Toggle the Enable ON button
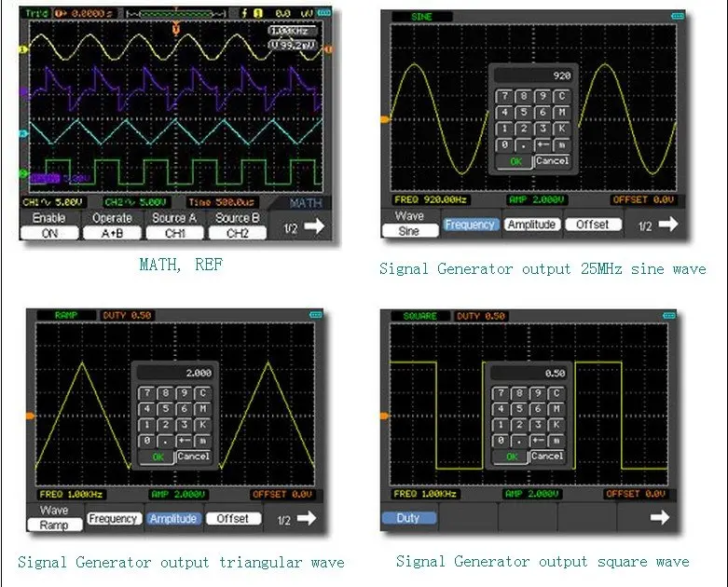 pyautogui.click(x=49, y=233)
